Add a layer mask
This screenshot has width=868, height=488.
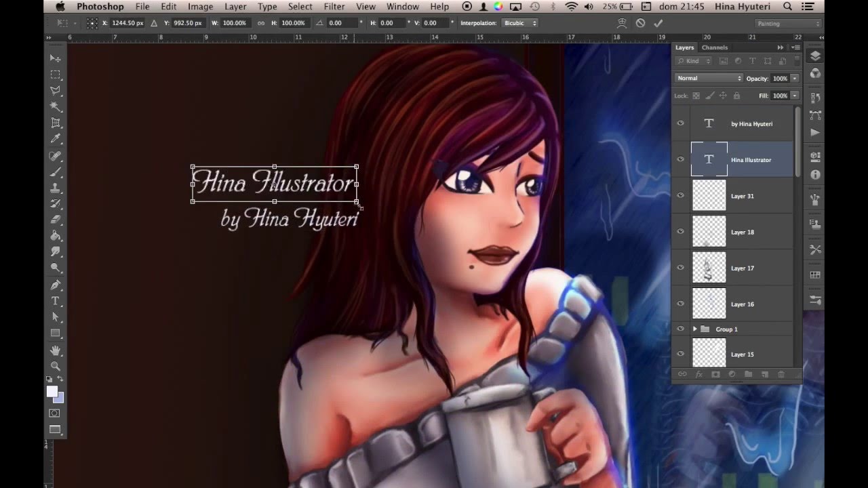click(x=715, y=374)
